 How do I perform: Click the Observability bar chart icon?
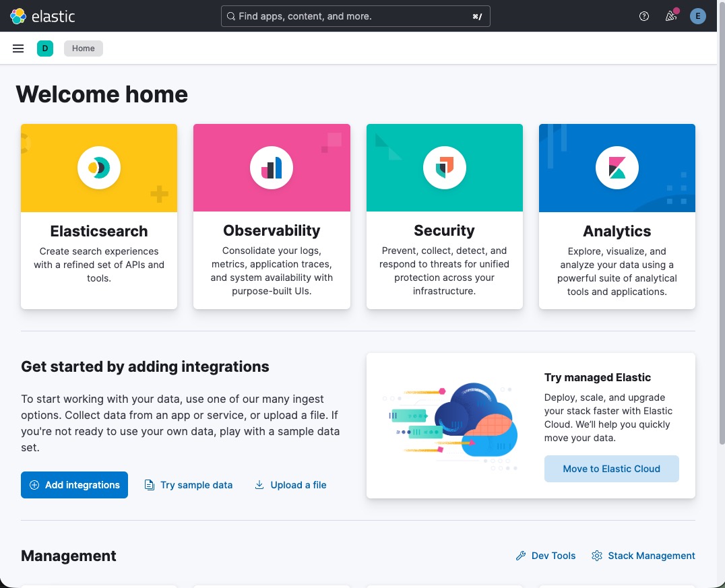[272, 168]
